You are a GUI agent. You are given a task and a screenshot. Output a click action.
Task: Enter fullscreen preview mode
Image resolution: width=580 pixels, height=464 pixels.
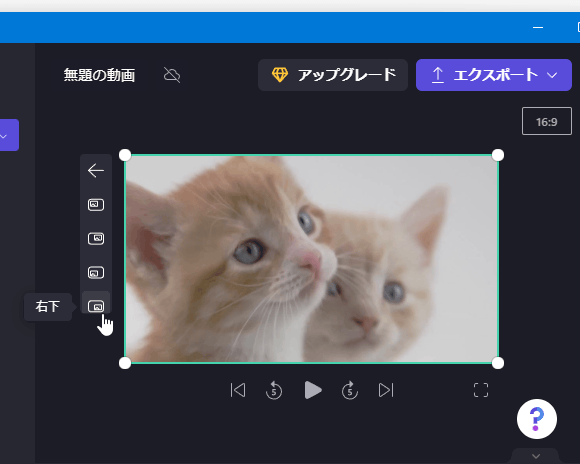(x=481, y=390)
